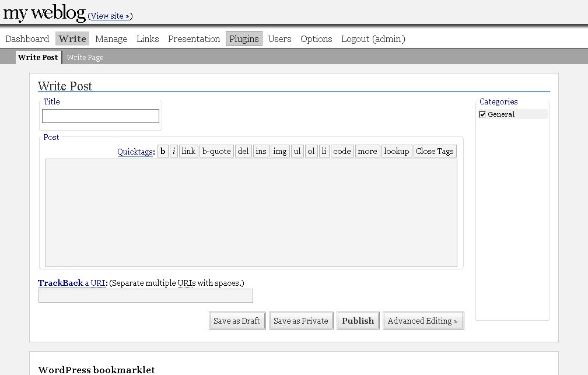Open Advanced Editing
Image resolution: width=588 pixels, height=375 pixels.
[423, 321]
